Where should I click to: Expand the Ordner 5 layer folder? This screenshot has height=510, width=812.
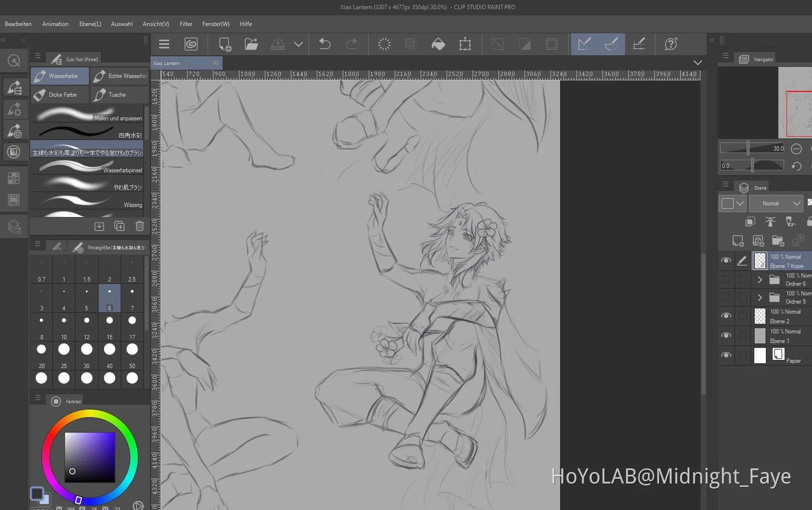click(x=760, y=297)
